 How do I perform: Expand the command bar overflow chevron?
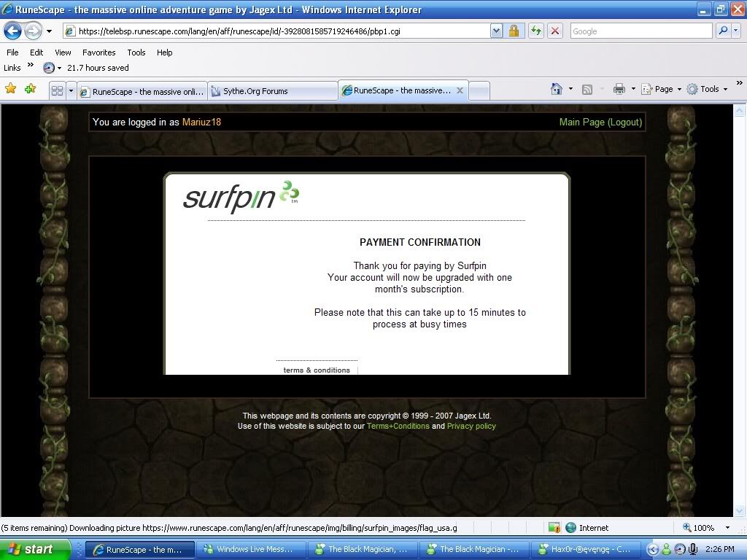pyautogui.click(x=740, y=83)
